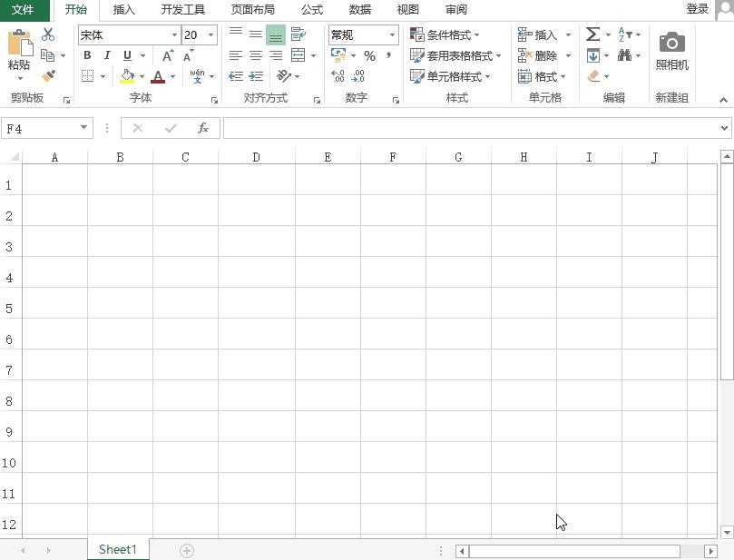Open the font size dropdown
This screenshot has width=734, height=560.
[x=210, y=34]
